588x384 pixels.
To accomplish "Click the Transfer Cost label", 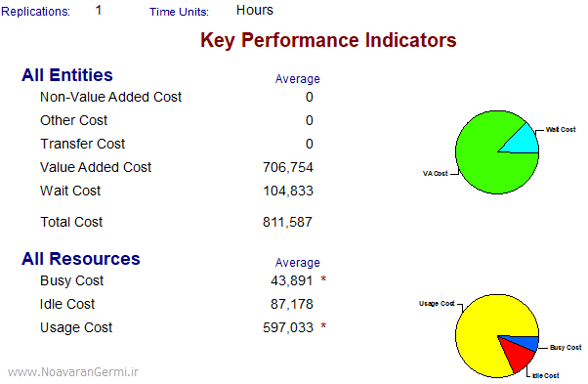I will pyautogui.click(x=82, y=144).
